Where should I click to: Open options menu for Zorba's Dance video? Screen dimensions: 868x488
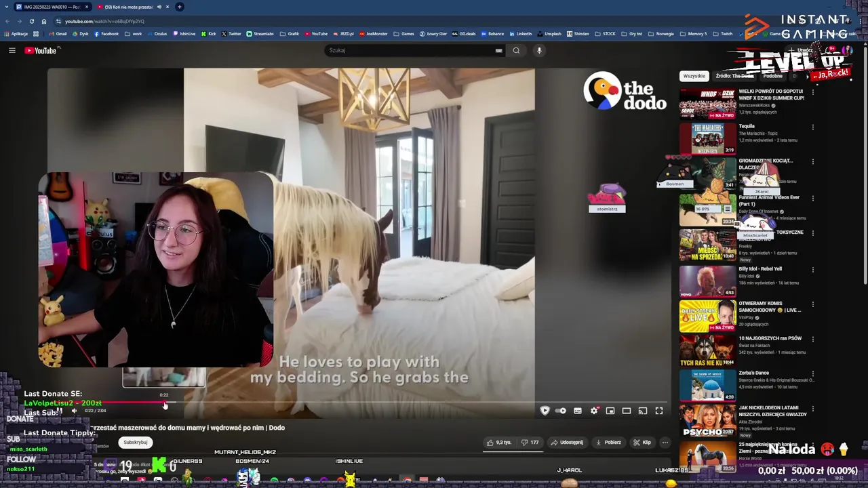pos(813,373)
